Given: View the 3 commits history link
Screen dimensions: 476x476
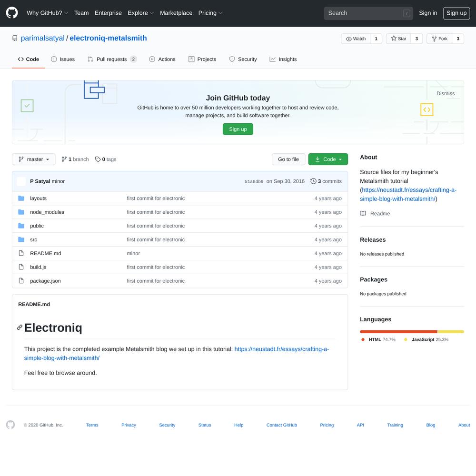Looking at the screenshot, I should tap(326, 181).
